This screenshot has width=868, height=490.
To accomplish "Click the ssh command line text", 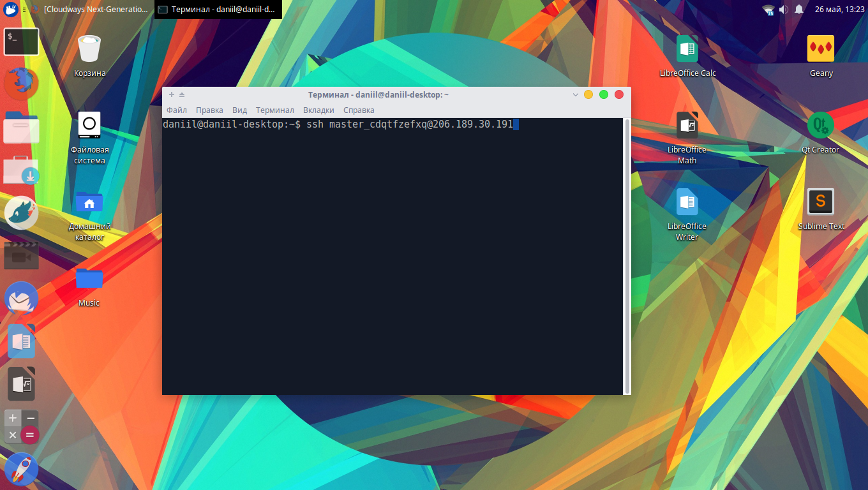I will click(x=410, y=124).
